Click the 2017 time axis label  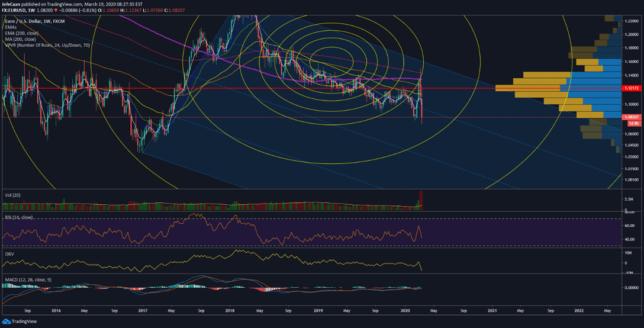pos(143,311)
